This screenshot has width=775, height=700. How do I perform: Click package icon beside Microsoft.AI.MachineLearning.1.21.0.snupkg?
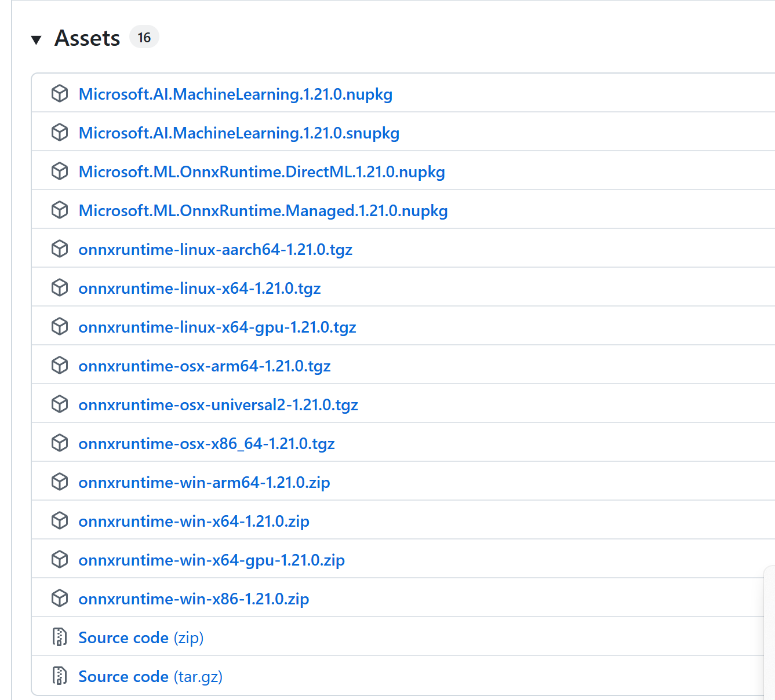pos(60,132)
